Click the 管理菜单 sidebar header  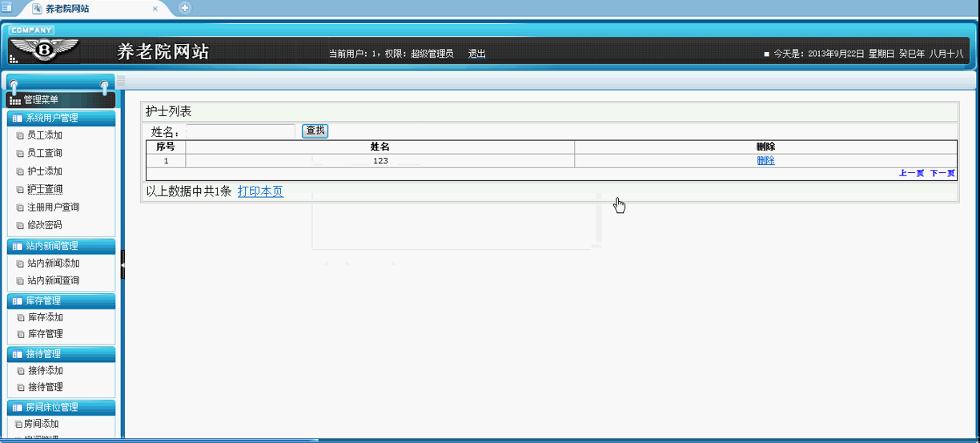(61, 100)
